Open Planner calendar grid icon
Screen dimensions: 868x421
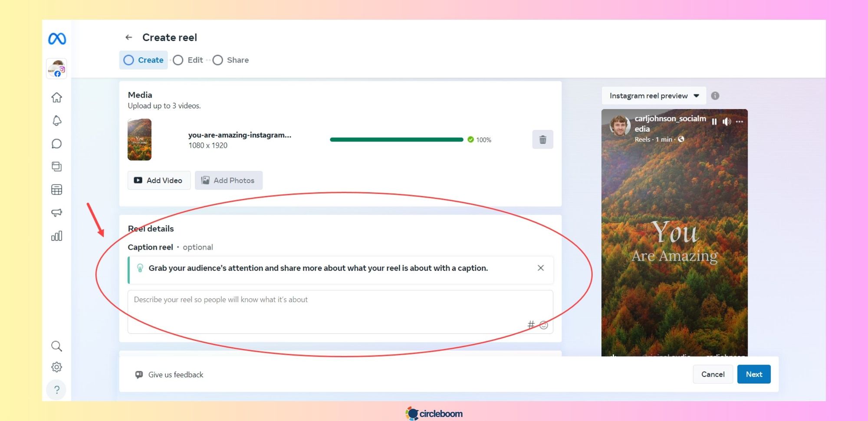[57, 189]
